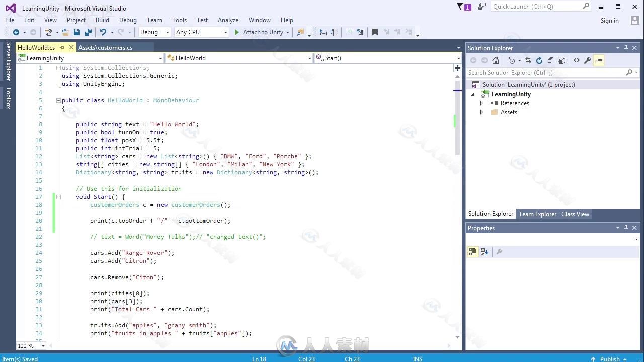Viewport: 644px width, 362px height.
Task: Open Properties wrench in Solution Explorer toolbar
Action: click(587, 60)
